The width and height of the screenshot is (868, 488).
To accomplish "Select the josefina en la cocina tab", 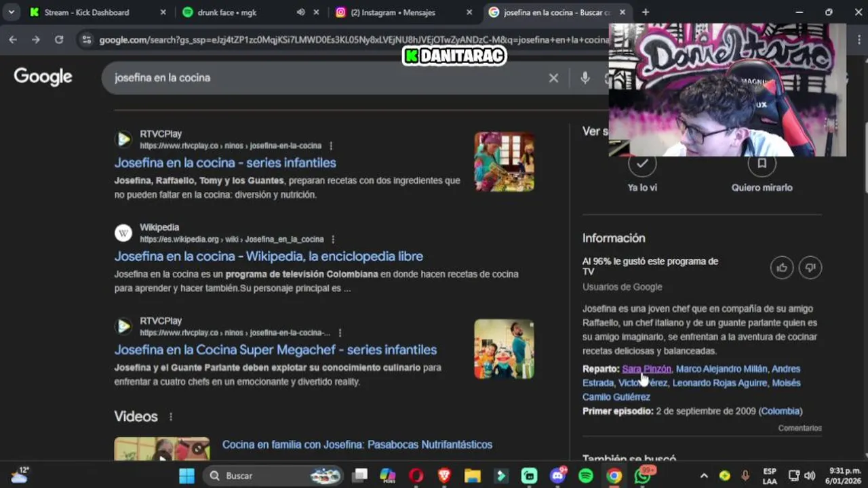I will coord(558,12).
